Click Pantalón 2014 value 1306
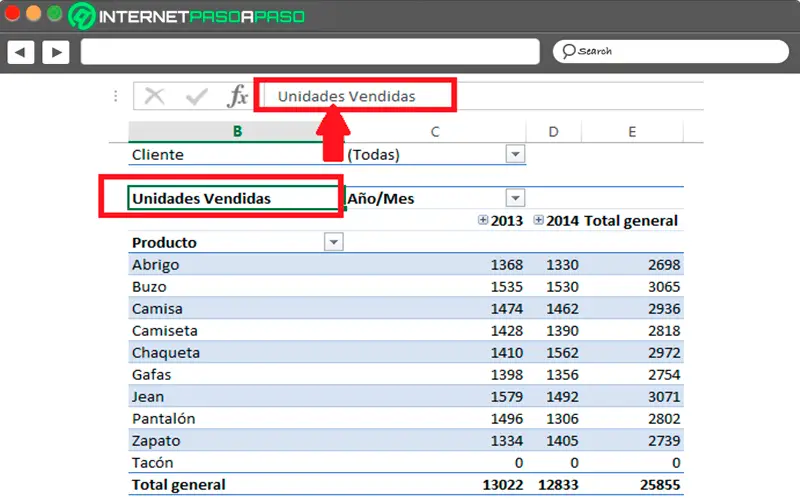Screen dimensions: 800x500 tap(562, 418)
